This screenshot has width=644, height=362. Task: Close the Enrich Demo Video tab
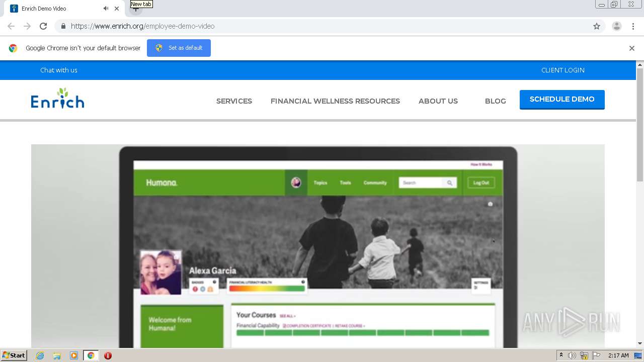[117, 9]
